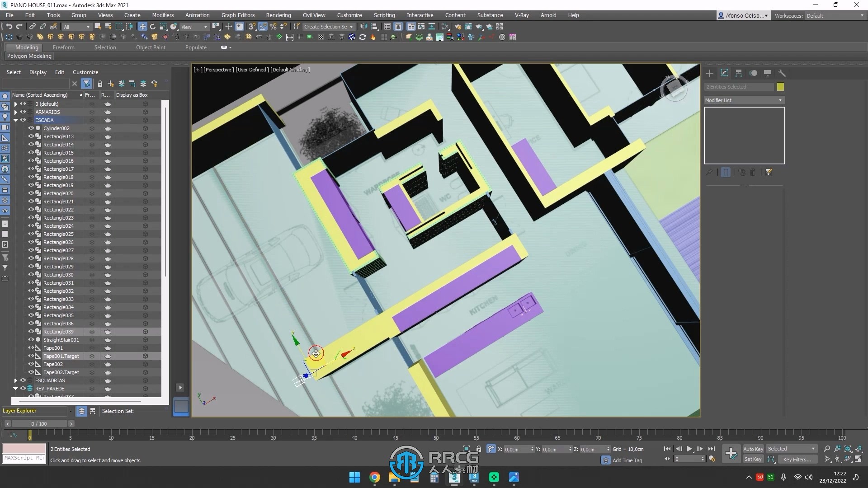Open the Motion command panel tab

(753, 73)
